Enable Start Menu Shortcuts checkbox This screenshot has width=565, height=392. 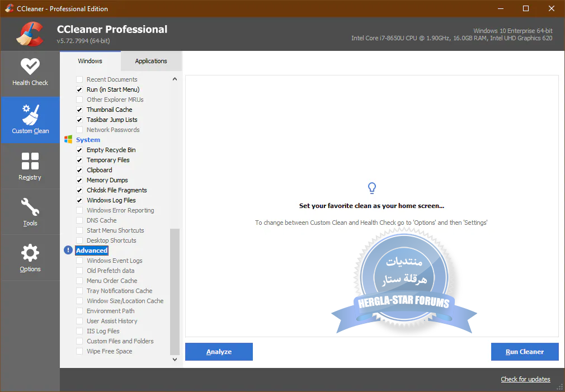[x=79, y=230]
